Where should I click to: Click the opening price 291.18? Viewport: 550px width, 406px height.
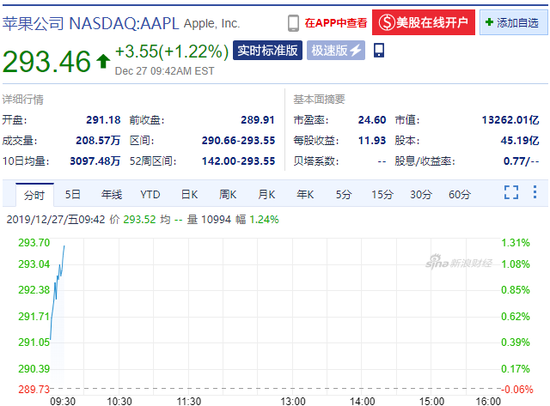103,120
